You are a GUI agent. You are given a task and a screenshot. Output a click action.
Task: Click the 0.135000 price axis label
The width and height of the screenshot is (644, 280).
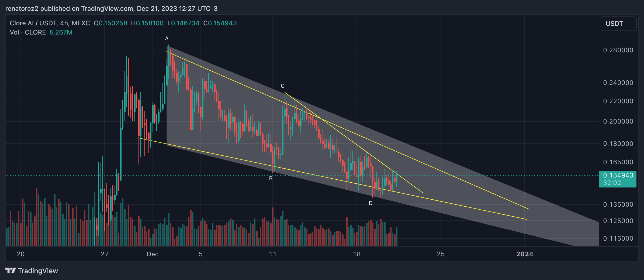(618, 204)
